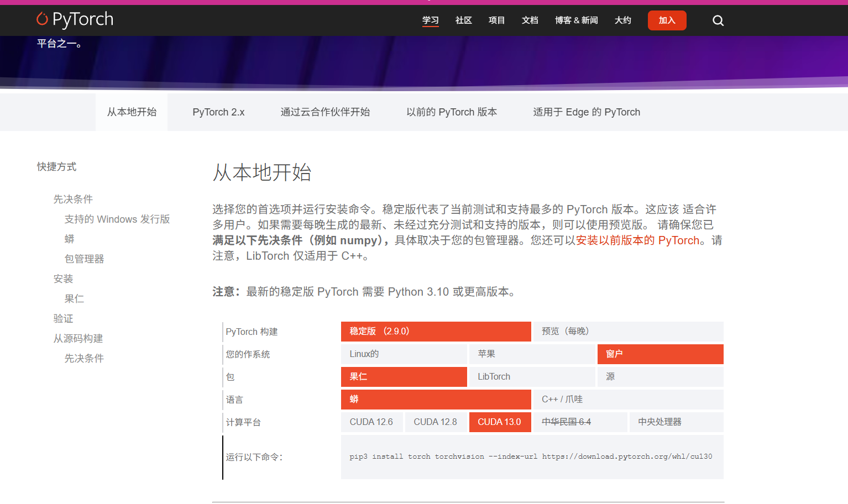
Task: Click the 从本地开始 page heading
Action: [262, 172]
